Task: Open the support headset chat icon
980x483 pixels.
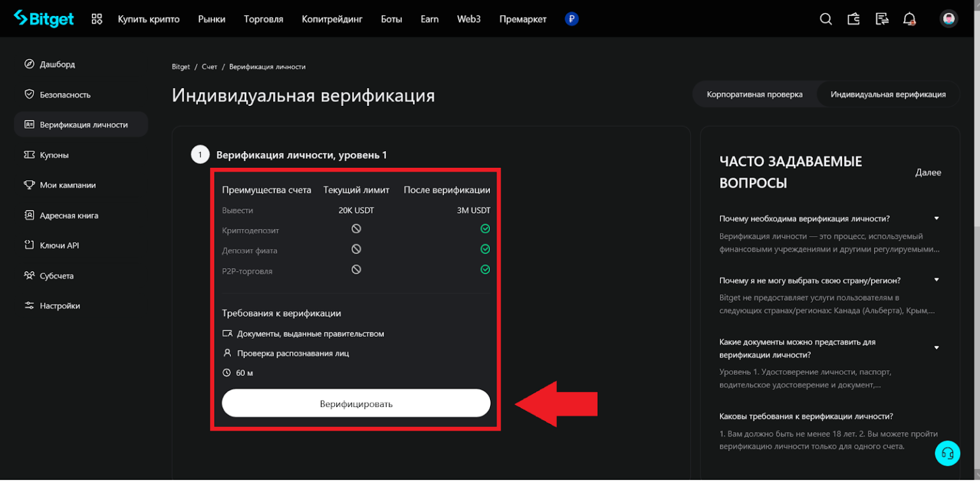Action: coord(947,453)
